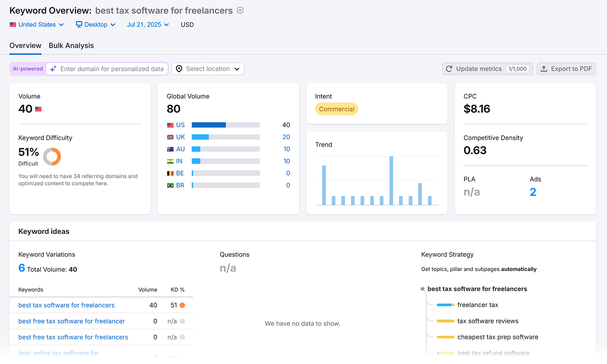The height and width of the screenshot is (364, 607).
Task: Click the Keyword Difficulty donut gauge
Action: 52,157
